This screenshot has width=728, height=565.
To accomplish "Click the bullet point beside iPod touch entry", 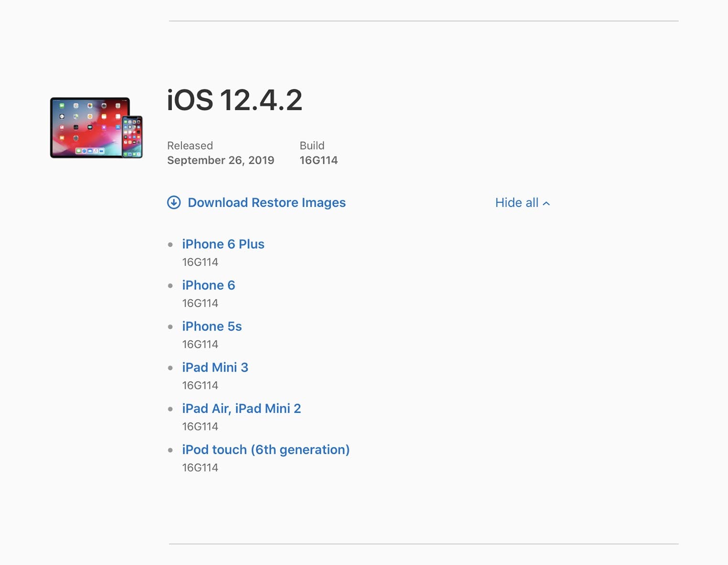I will (171, 450).
